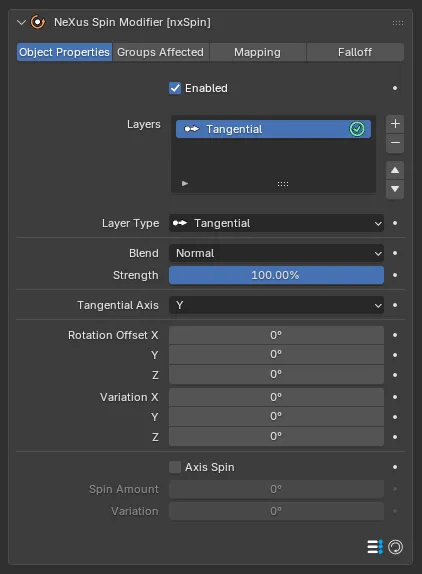This screenshot has height=574, width=422.
Task: Animate the Strength property dot
Action: tap(395, 275)
